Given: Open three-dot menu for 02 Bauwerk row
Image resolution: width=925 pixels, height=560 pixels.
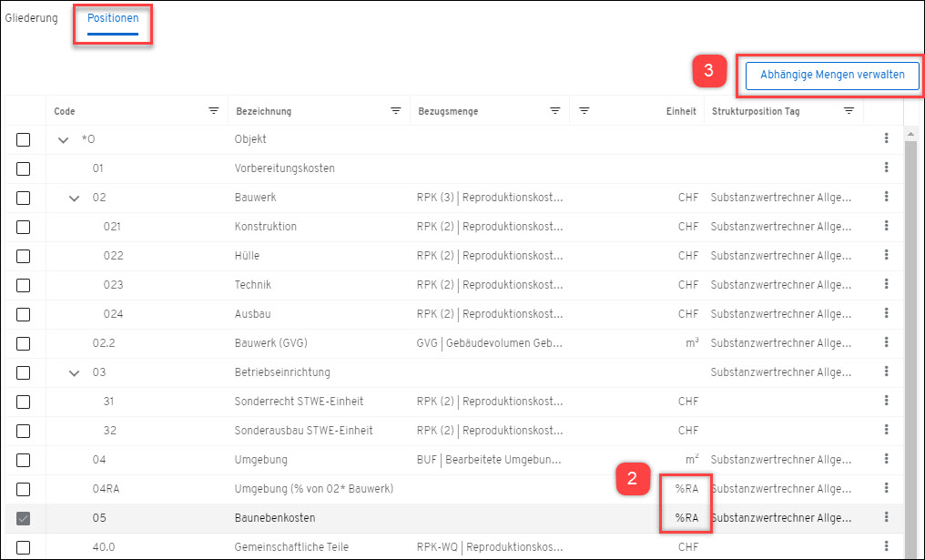Looking at the screenshot, I should tap(886, 197).
